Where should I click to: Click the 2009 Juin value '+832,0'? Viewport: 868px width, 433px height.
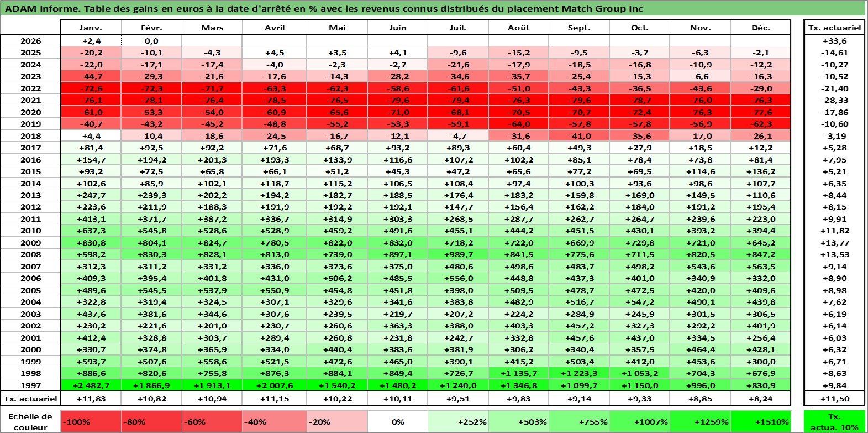397,243
